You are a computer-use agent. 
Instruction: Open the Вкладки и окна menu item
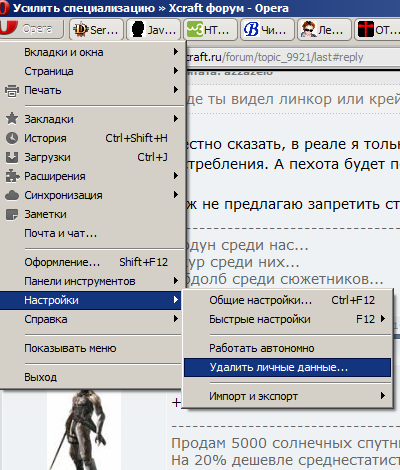tap(92, 52)
